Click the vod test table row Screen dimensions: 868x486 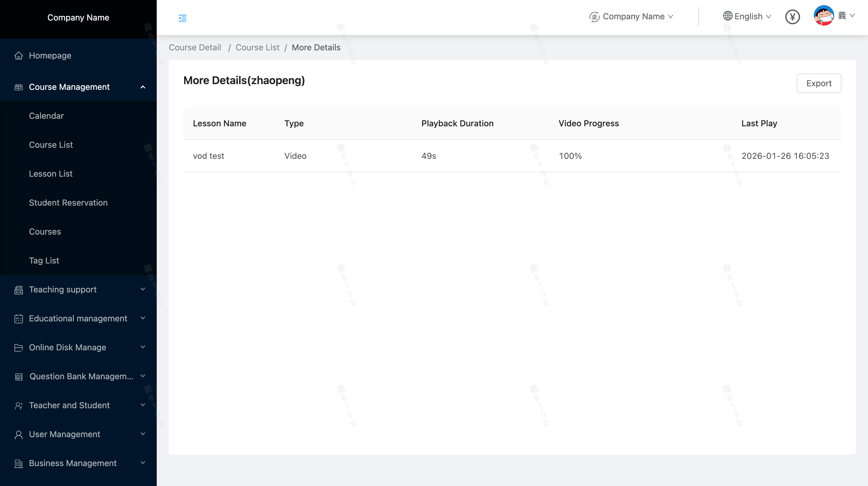[x=512, y=156]
